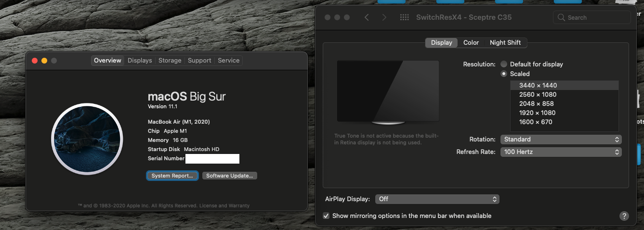This screenshot has height=230, width=644.
Task: Switch to the Display tab
Action: [441, 42]
